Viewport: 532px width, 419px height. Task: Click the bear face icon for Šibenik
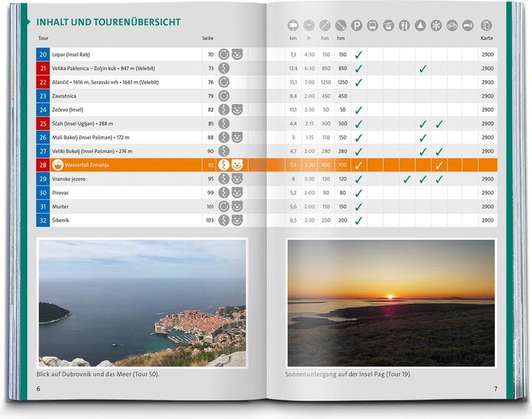[x=237, y=220]
